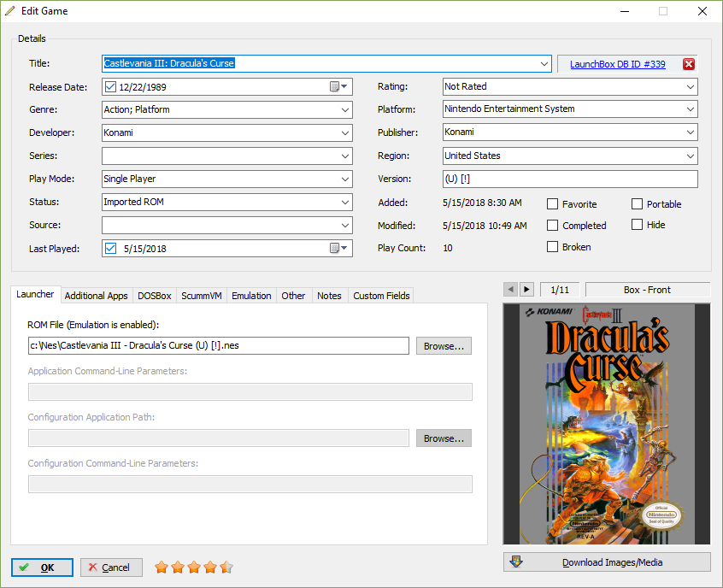Viewport: 723px width, 588px height.
Task: Tick the Completed checkbox
Action: point(552,225)
